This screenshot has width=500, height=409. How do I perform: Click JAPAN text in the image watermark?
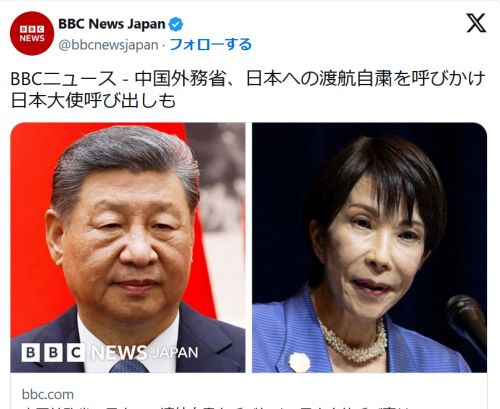click(x=176, y=353)
